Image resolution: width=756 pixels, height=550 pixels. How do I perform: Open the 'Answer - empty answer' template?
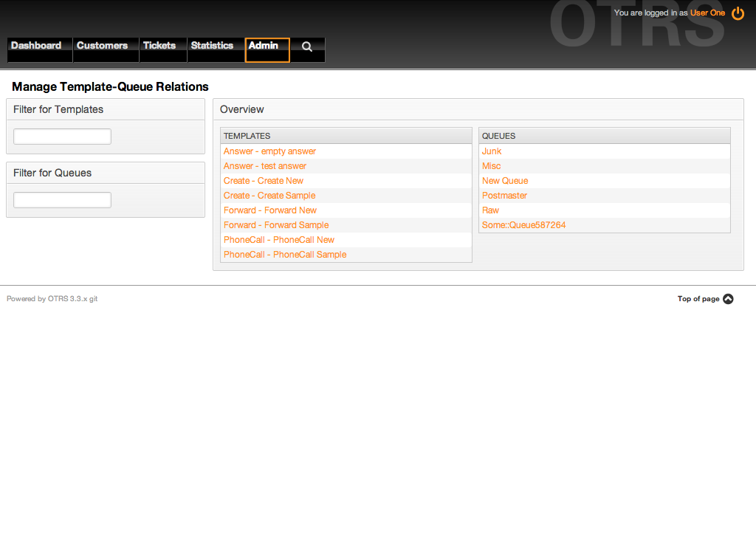269,151
